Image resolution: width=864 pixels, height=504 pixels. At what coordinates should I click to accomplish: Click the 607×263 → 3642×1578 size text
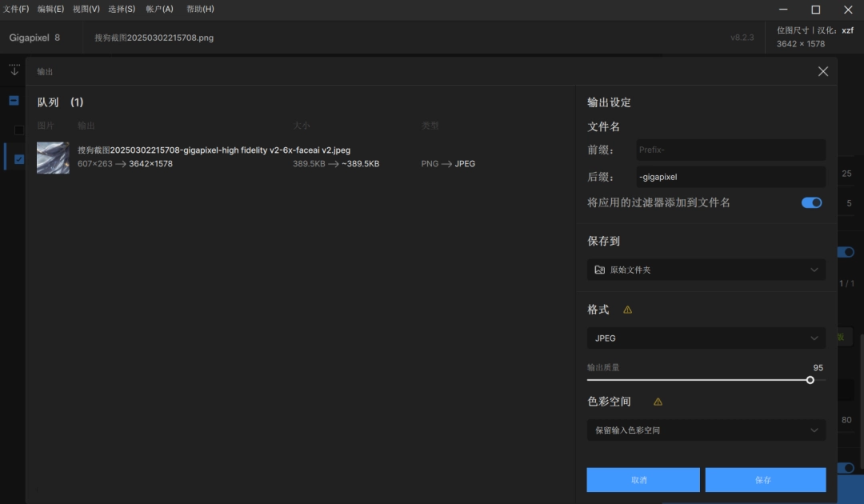tap(125, 163)
